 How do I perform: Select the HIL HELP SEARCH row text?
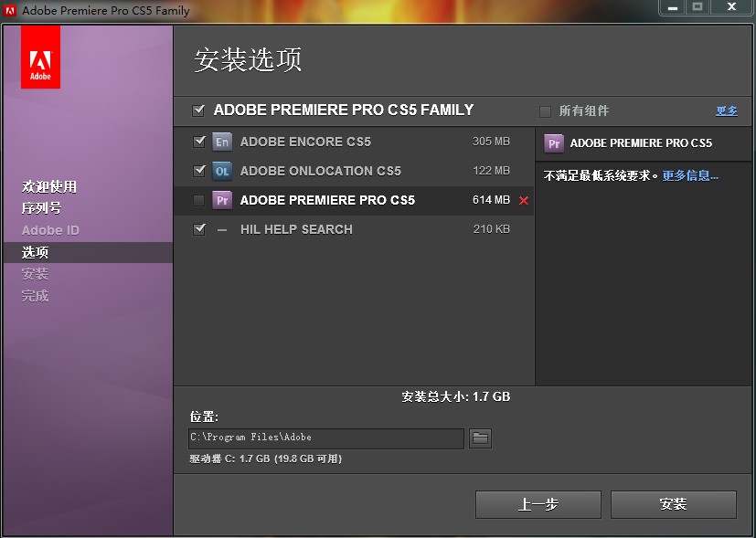[296, 230]
